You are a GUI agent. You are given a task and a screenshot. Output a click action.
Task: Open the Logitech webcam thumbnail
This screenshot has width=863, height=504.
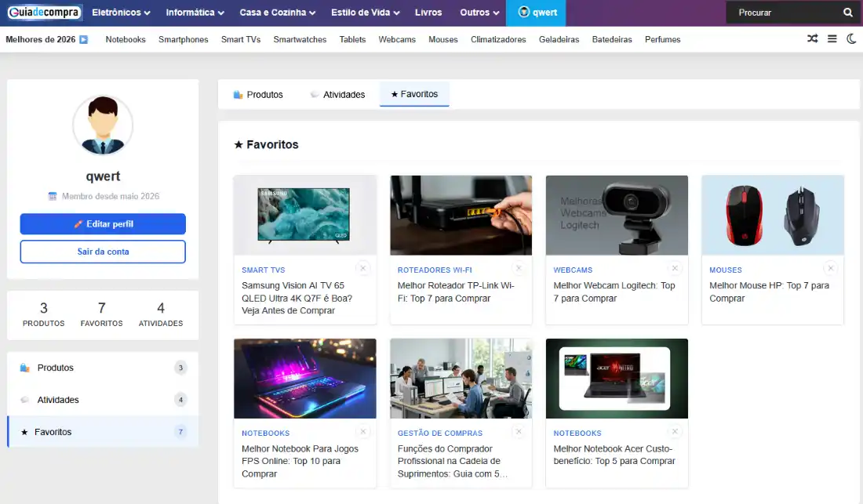pos(617,215)
